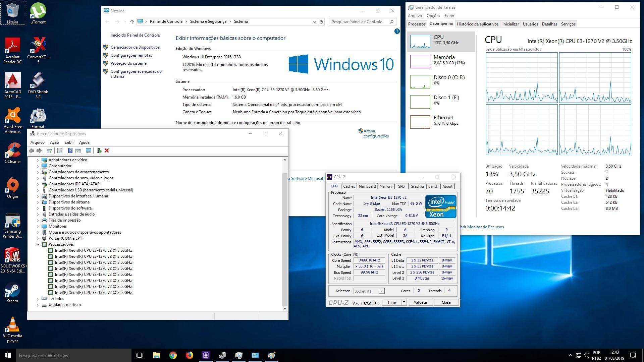Viewport: 644px width, 362px height.
Task: Select Portas (COM e LPT) tree item
Action: click(66, 239)
